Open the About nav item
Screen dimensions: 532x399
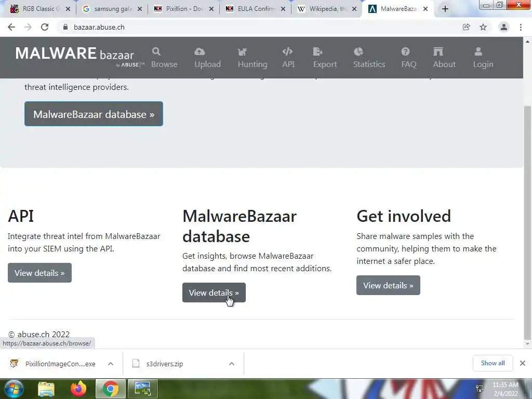coord(444,58)
